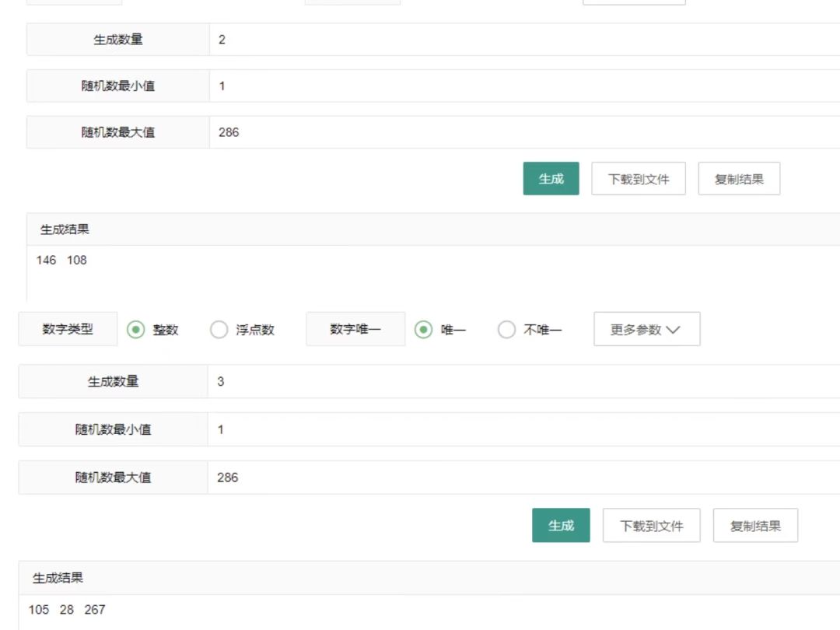840x630 pixels.
Task: Click the upper 随机数最大值 field with 286
Action: pyautogui.click(x=524, y=132)
